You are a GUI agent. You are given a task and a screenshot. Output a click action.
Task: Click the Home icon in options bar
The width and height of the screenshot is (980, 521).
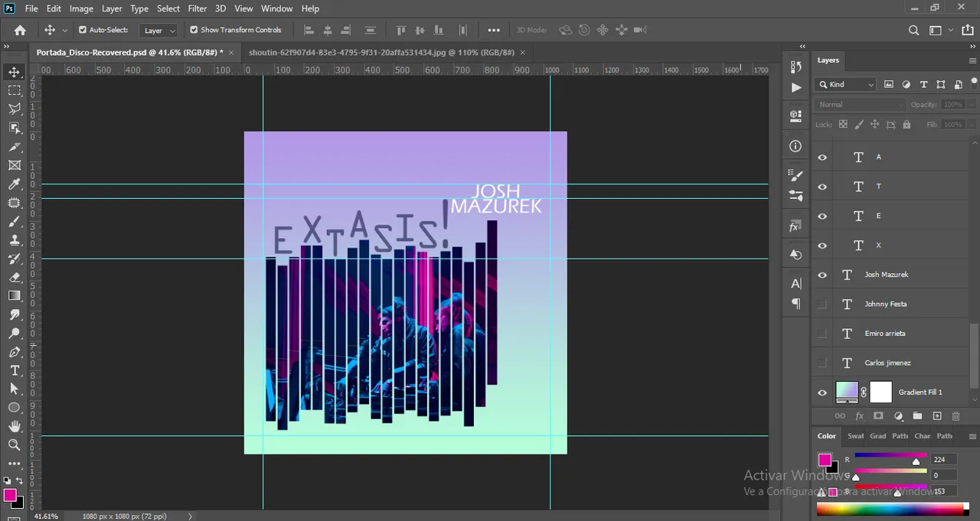pos(21,30)
